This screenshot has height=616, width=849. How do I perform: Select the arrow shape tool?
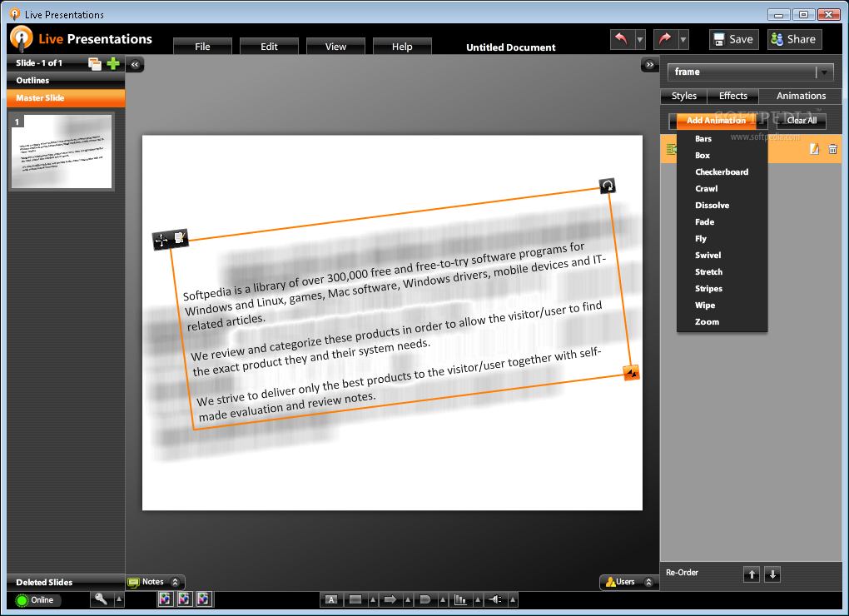pos(390,599)
